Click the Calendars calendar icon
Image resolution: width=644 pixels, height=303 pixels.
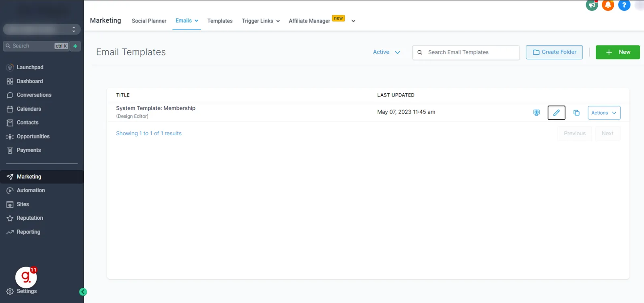(x=10, y=109)
